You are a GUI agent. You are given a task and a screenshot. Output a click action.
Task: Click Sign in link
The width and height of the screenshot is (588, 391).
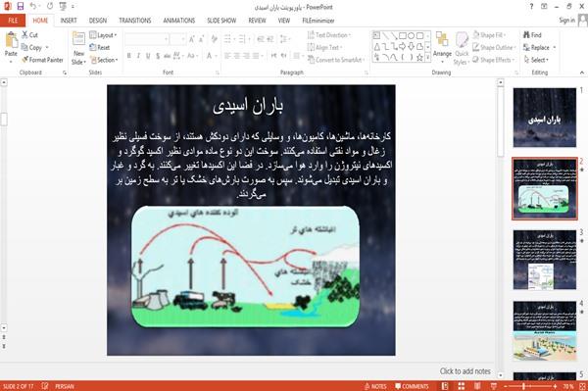coord(566,21)
